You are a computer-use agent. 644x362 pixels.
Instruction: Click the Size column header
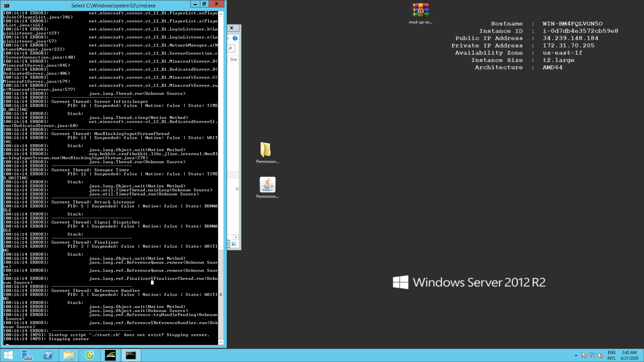click(x=233, y=59)
